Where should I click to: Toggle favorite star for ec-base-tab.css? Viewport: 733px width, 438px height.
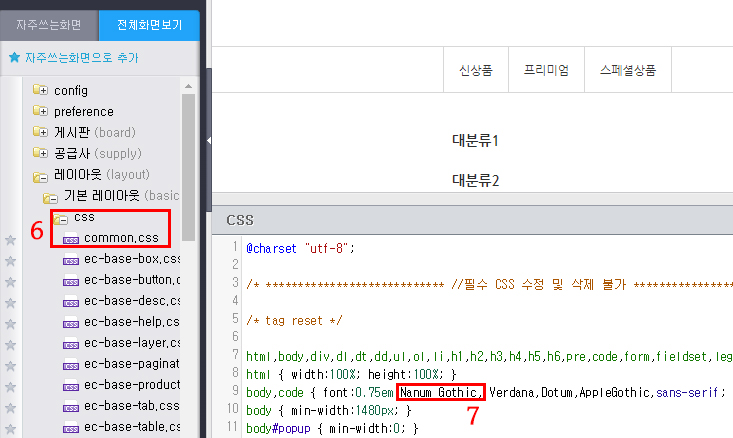pos(10,409)
